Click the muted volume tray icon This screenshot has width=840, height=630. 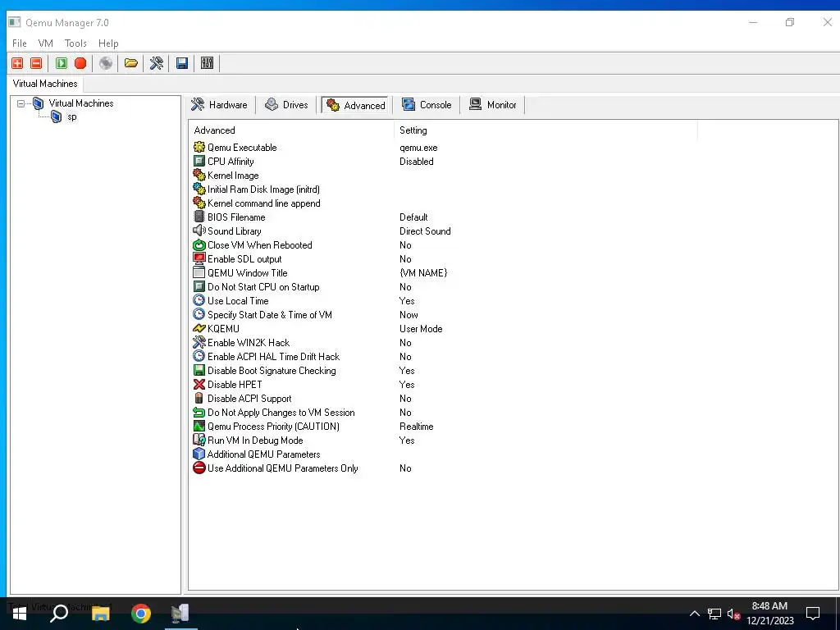pos(733,614)
